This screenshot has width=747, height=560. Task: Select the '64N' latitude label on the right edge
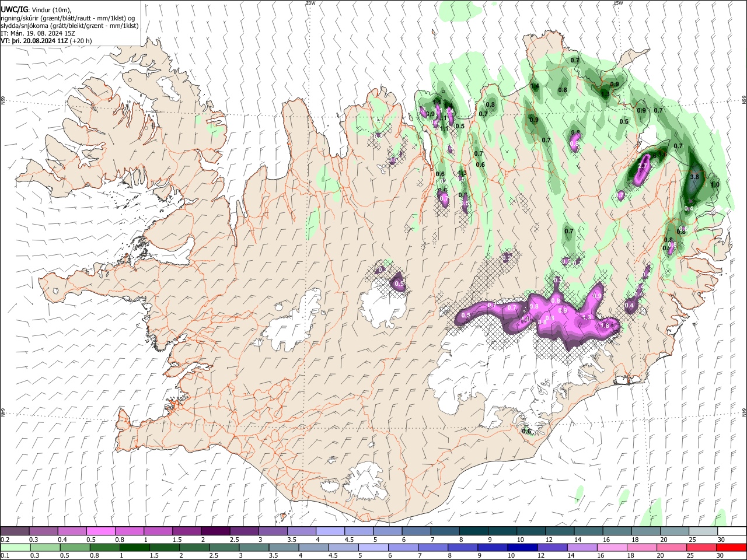point(744,412)
